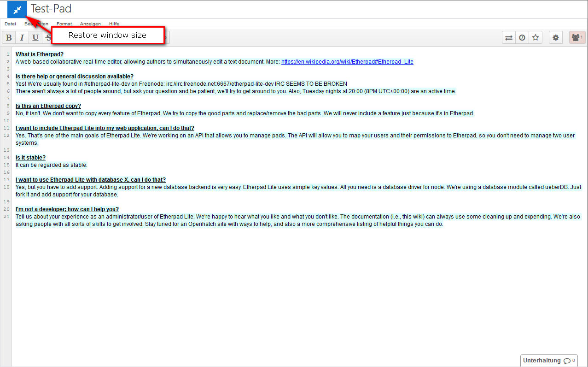The height and width of the screenshot is (367, 588).
Task: Click the line starting "There aren't always a lot"
Action: [236, 91]
